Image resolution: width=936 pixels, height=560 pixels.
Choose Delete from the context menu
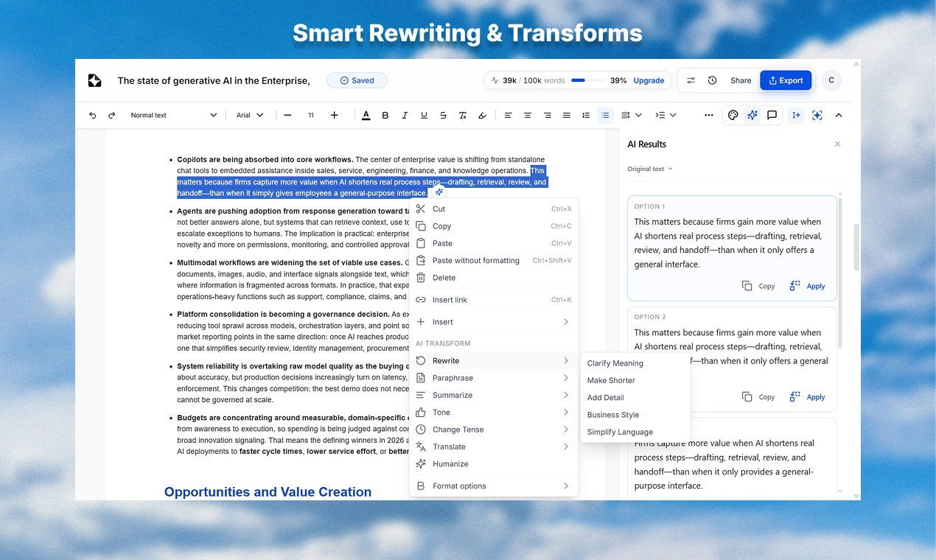tap(494, 278)
